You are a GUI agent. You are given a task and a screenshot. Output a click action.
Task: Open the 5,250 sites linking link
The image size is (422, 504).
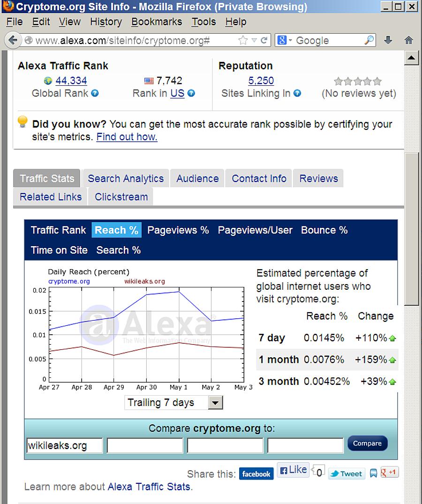click(x=261, y=80)
